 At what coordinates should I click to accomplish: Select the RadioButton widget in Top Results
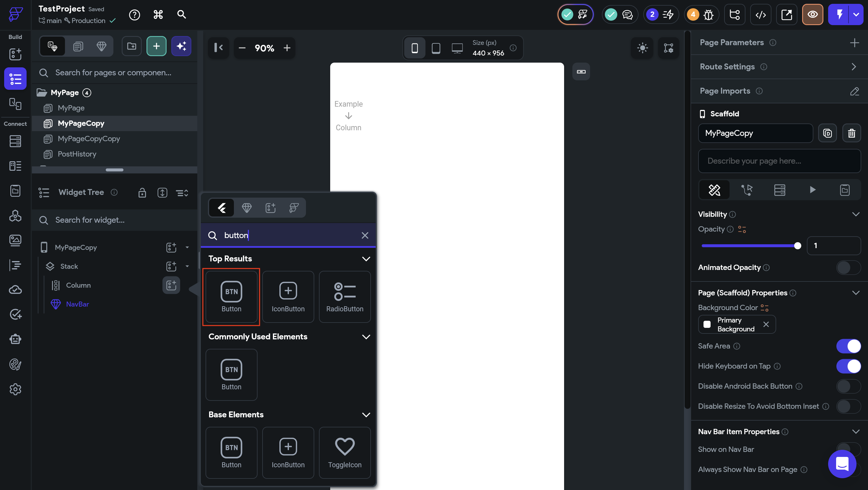pos(344,297)
